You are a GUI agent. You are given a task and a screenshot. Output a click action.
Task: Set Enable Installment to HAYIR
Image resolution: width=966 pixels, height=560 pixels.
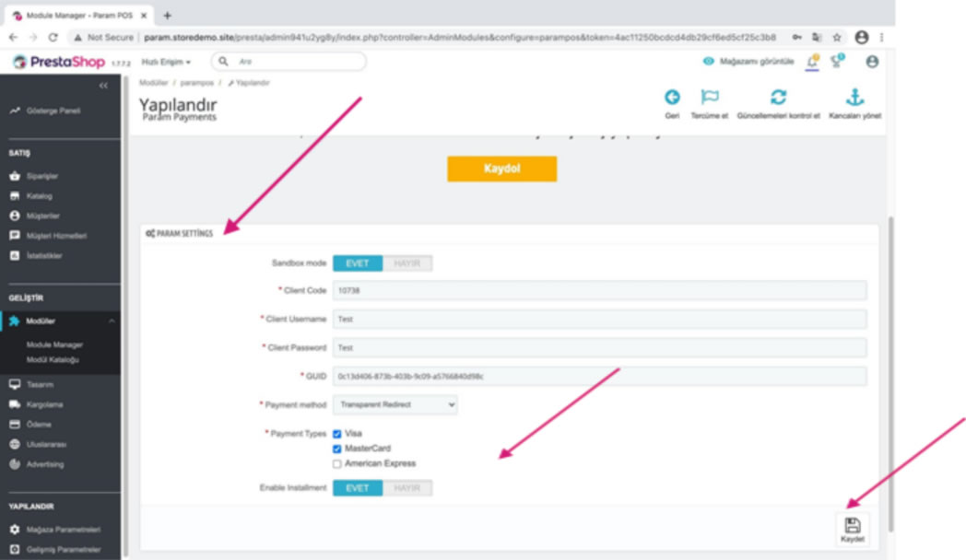coord(407,488)
